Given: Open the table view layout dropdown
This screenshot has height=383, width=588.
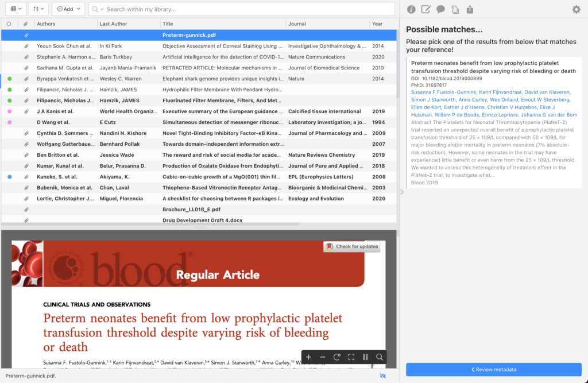Looking at the screenshot, I should click(x=14, y=9).
